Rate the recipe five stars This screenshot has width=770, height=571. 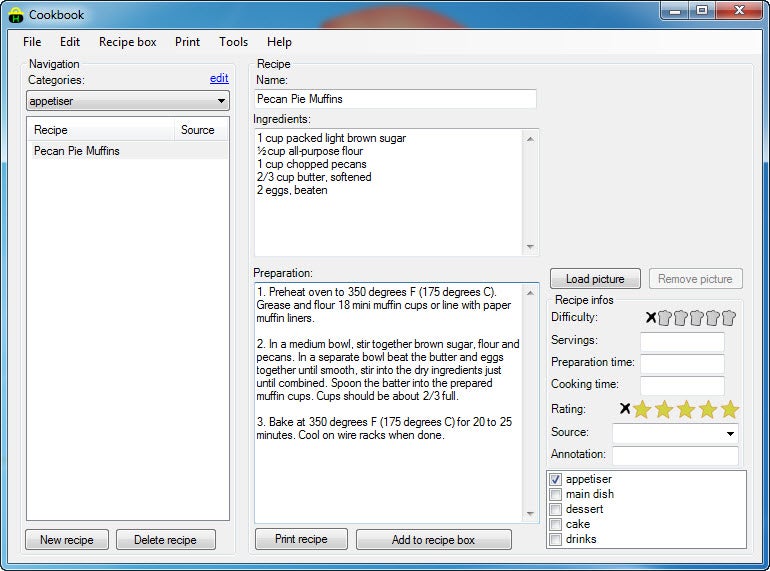click(x=730, y=409)
